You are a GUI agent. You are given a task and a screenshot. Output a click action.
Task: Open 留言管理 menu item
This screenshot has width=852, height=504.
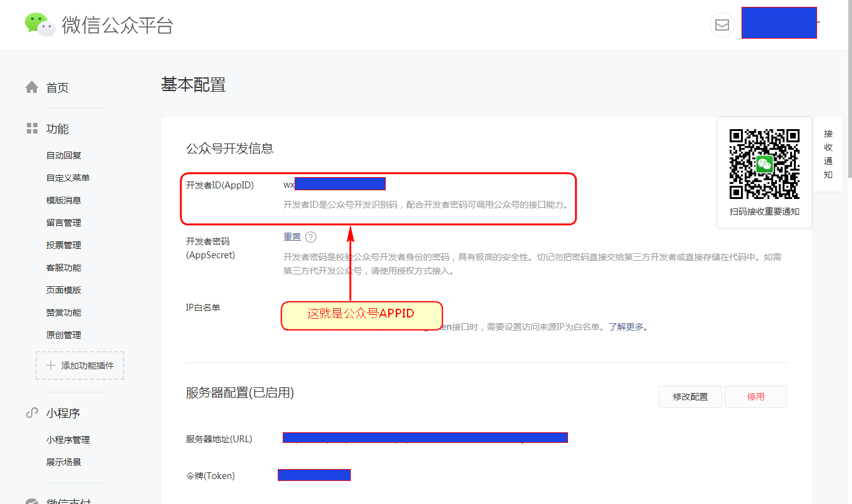(x=64, y=223)
